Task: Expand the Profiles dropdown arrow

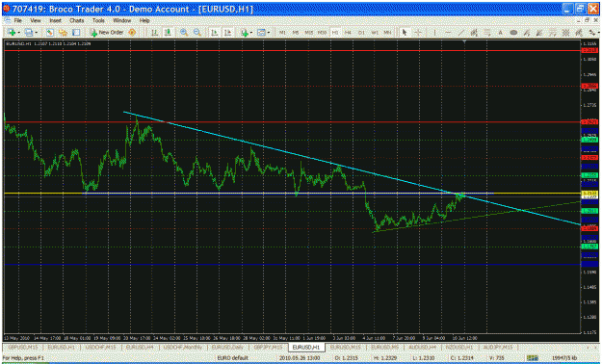Action: coord(36,33)
